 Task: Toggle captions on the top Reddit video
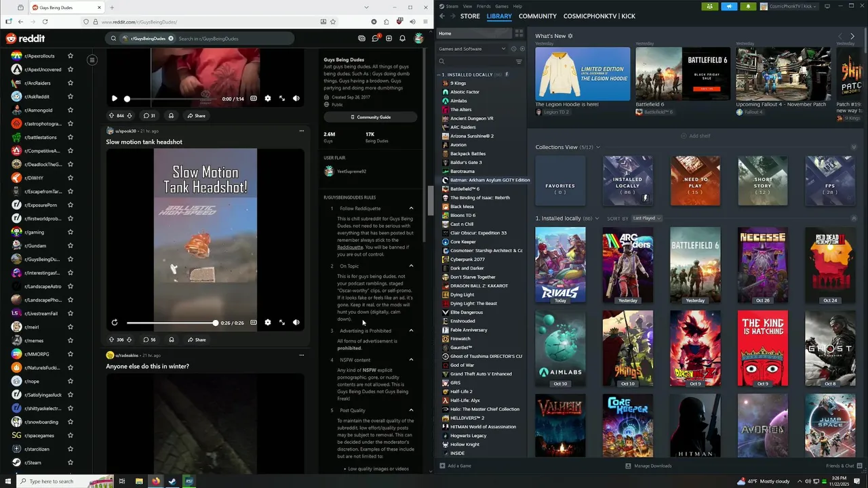pyautogui.click(x=254, y=98)
